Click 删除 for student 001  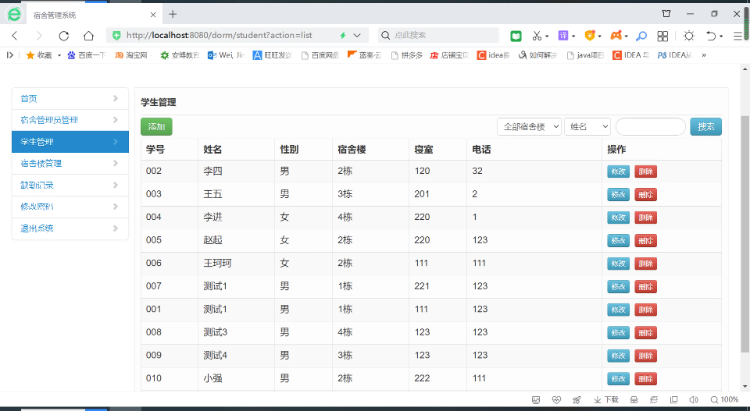coord(646,309)
